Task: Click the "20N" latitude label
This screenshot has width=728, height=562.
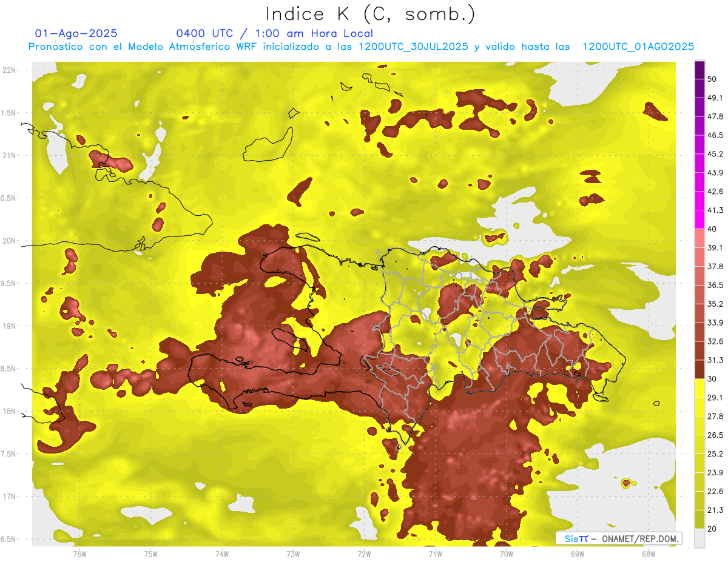Action: click(x=10, y=241)
